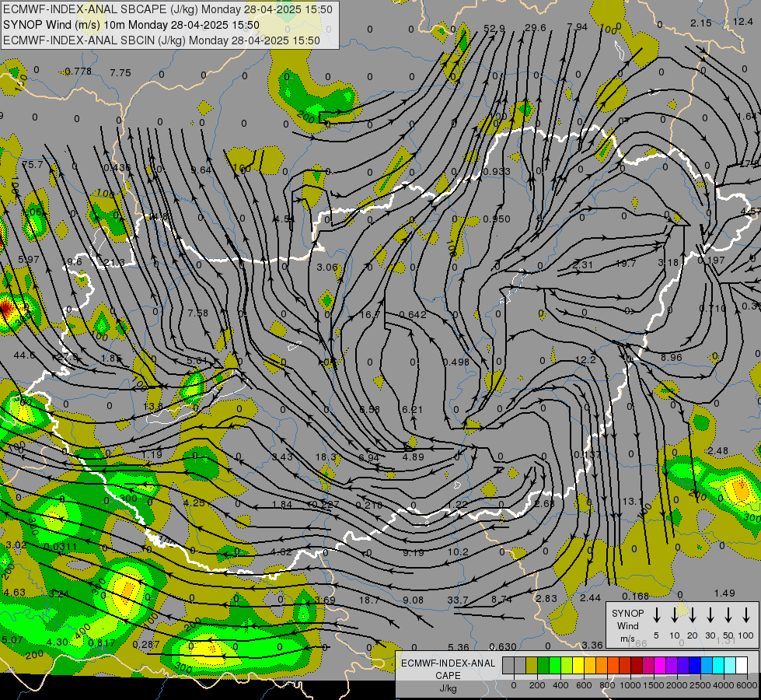
Task: Select the 1000 tick label on the legend
Action: click(630, 685)
